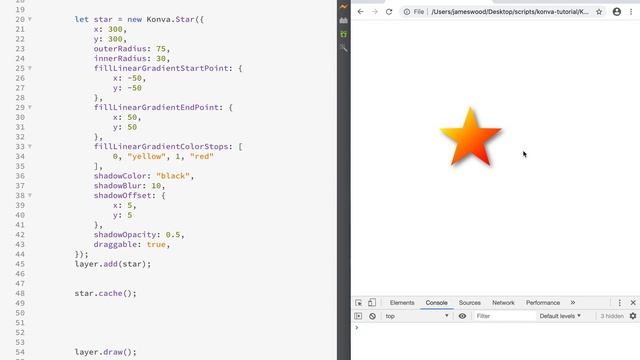Show more DevTools tabs
This screenshot has width=640, height=360.
click(573, 302)
